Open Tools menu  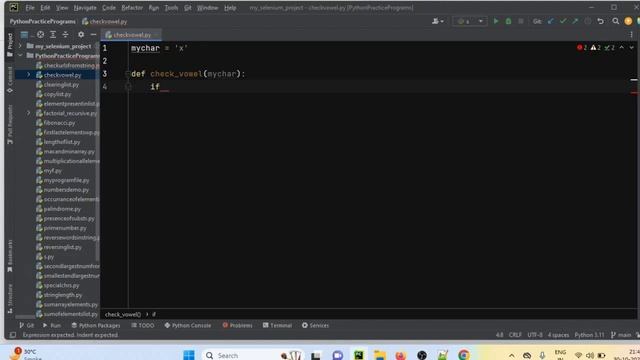(171, 8)
